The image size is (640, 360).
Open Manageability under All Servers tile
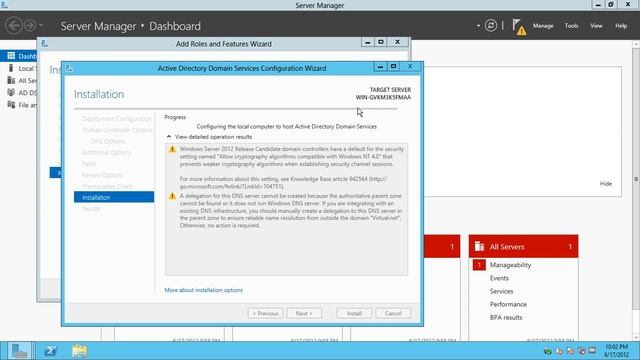510,265
